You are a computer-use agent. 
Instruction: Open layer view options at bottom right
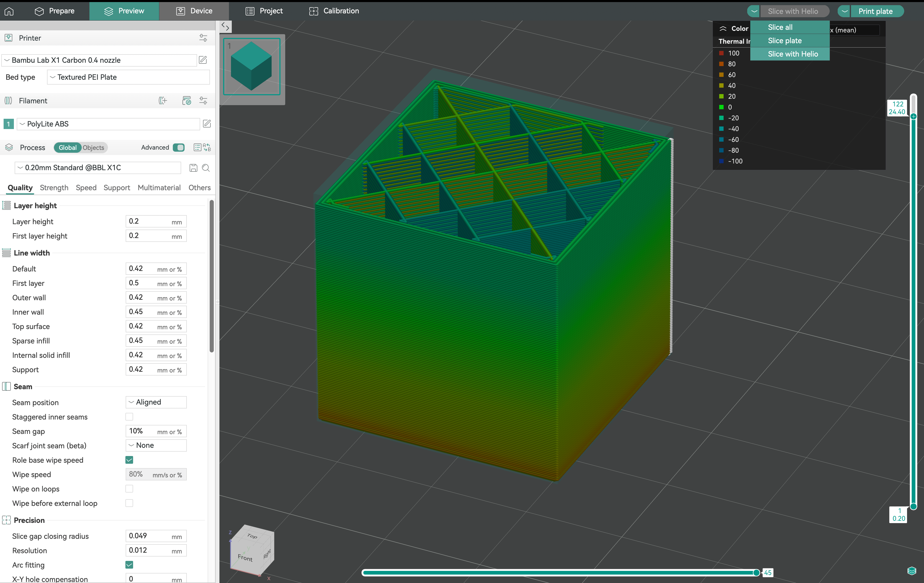click(x=912, y=571)
